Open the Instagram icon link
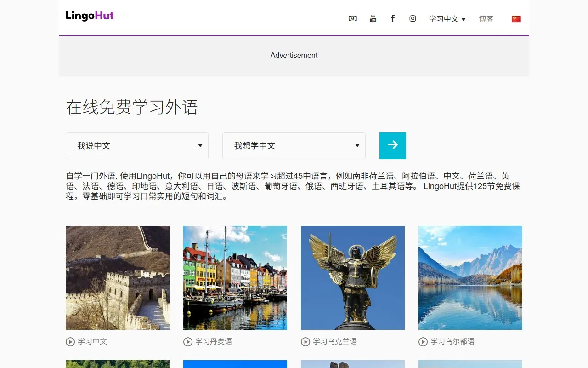This screenshot has width=588, height=368. click(x=413, y=19)
